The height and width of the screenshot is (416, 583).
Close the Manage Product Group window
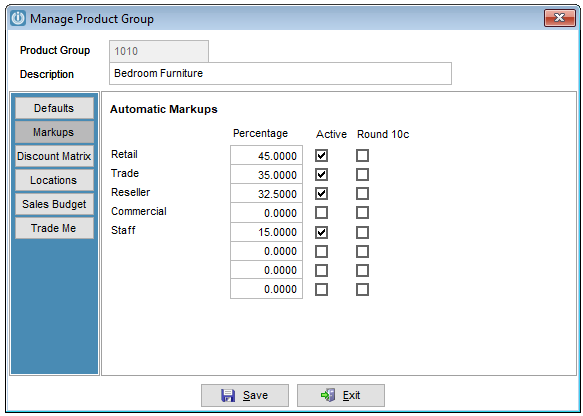point(559,18)
